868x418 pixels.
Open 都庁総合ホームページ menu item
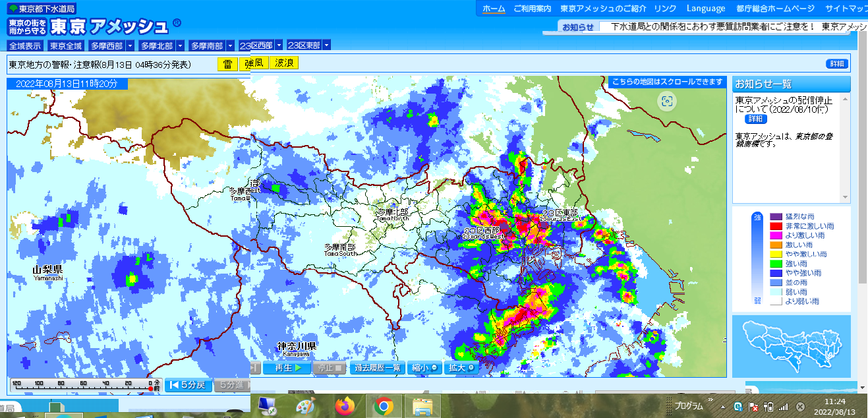pos(775,9)
